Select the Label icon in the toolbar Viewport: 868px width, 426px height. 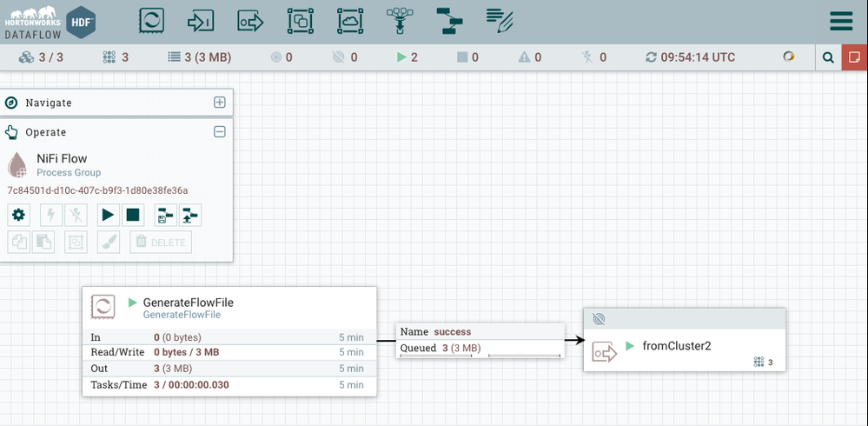pyautogui.click(x=499, y=19)
